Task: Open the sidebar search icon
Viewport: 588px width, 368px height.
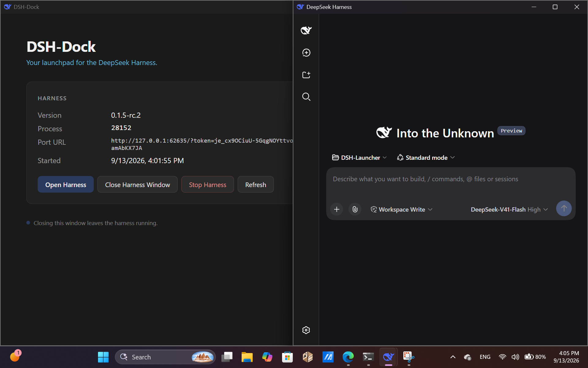Action: coord(306,97)
